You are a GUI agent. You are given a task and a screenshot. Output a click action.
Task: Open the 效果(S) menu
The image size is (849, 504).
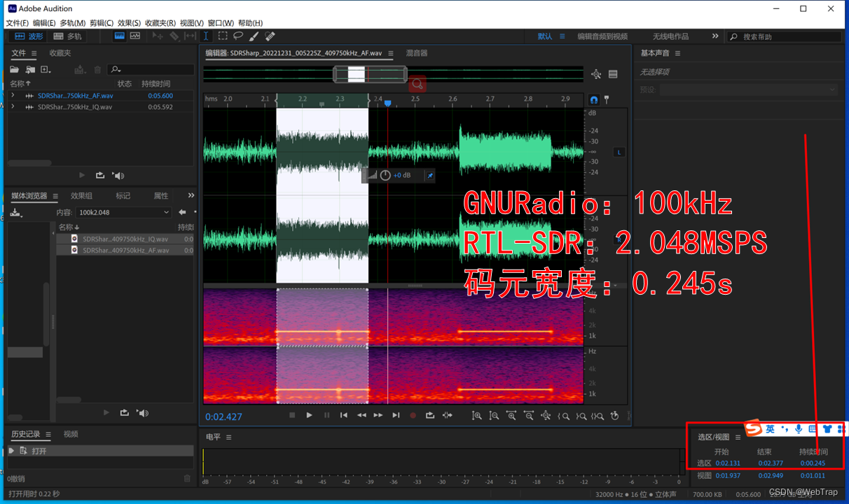click(x=129, y=23)
